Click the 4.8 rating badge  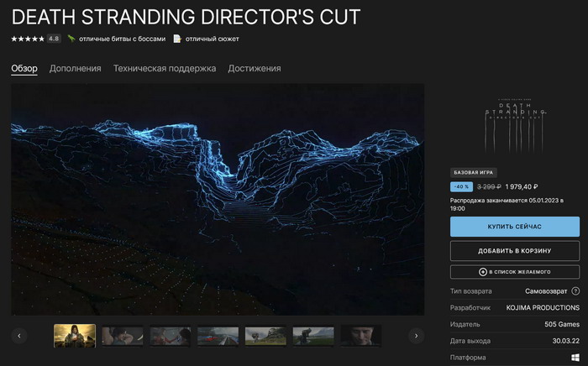(x=54, y=39)
